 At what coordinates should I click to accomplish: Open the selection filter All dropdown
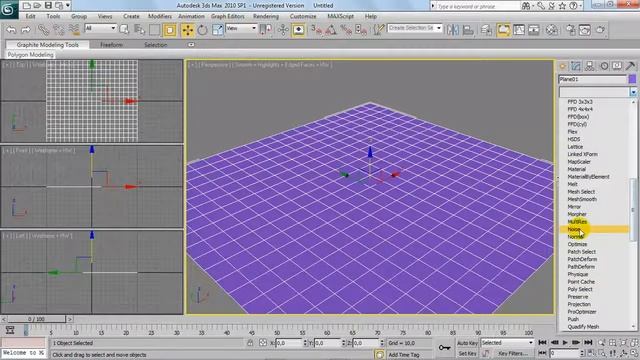pos(100,28)
